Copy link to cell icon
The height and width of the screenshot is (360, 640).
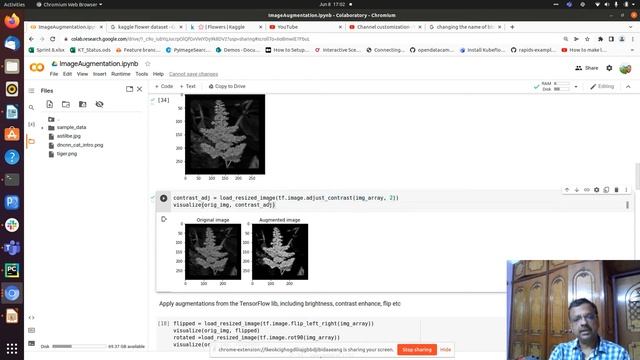587,190
